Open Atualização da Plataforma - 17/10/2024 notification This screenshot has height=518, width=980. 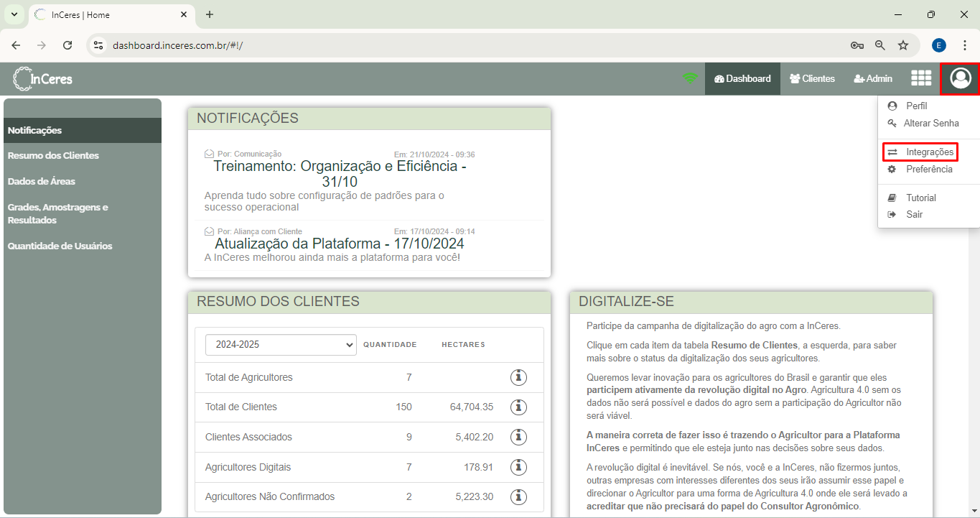pyautogui.click(x=340, y=244)
